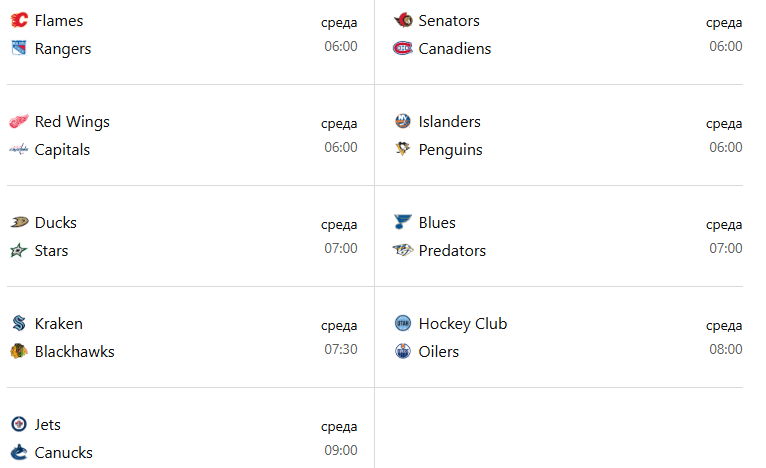Open the Ducks team name link

(56, 223)
